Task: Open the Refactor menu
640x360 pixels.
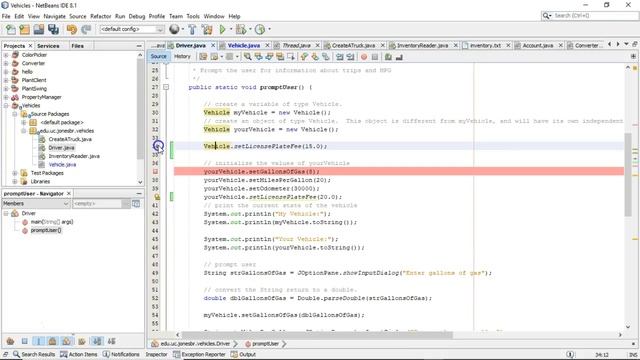Action: (x=100, y=16)
